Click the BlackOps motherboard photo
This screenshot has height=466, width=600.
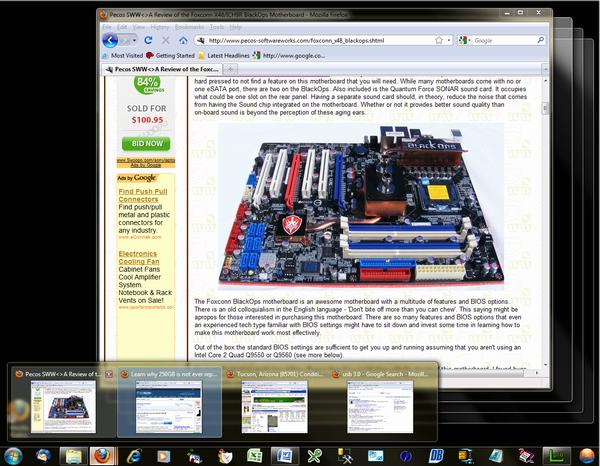[x=361, y=207]
